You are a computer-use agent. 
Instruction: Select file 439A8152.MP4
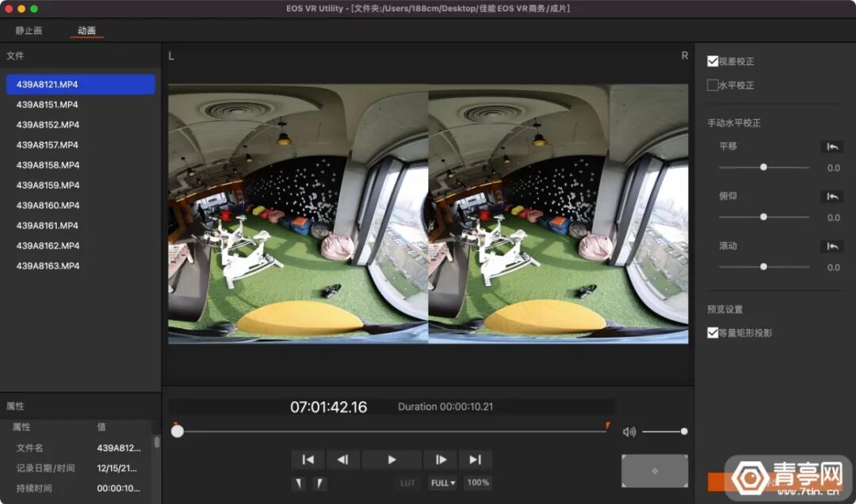[81, 125]
